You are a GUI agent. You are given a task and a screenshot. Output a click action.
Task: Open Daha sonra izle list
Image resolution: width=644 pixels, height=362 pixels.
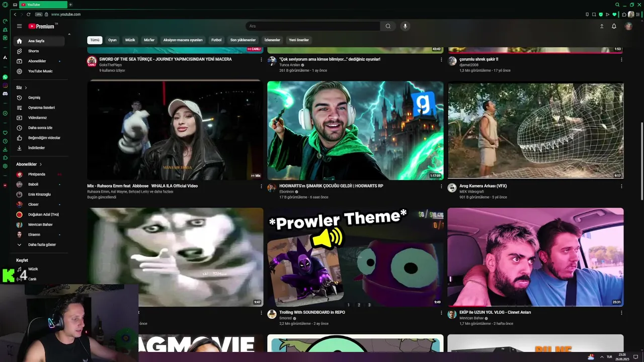coord(39,128)
